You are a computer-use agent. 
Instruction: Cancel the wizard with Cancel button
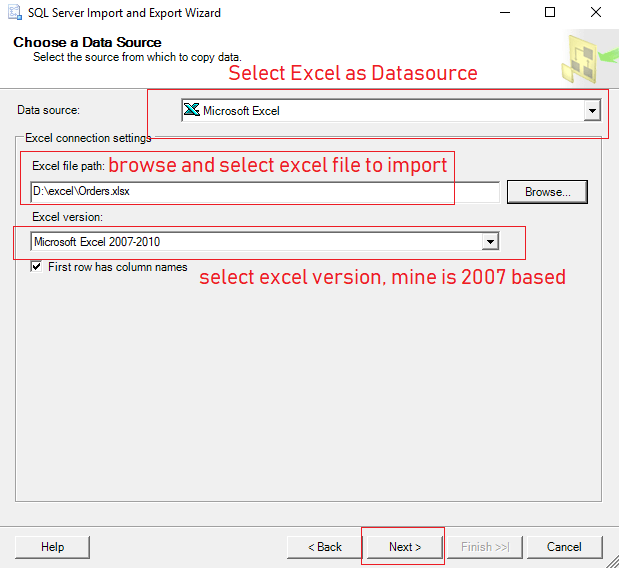(565, 547)
